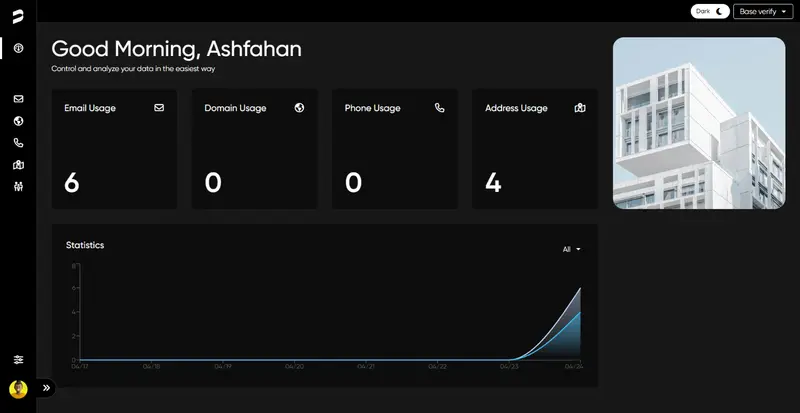
Task: Click the white building image
Action: 698,123
